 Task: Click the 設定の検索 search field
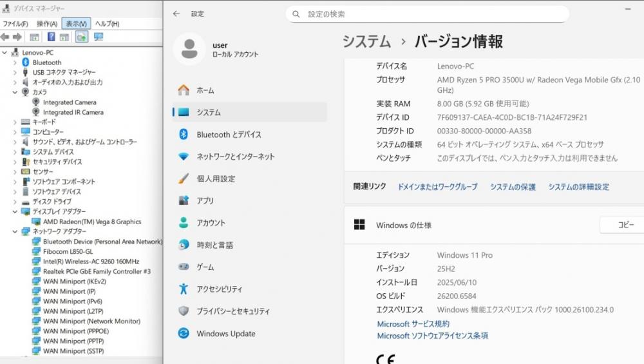click(x=428, y=14)
